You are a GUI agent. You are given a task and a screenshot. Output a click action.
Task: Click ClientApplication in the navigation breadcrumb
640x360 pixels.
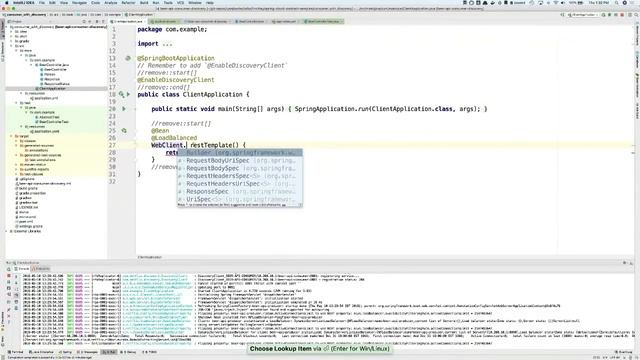[x=139, y=15]
